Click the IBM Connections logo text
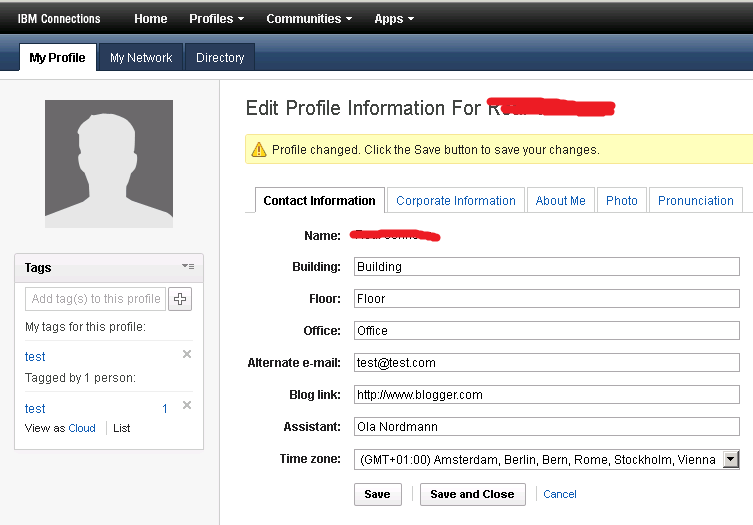Viewport: 753px width, 525px height. (59, 19)
